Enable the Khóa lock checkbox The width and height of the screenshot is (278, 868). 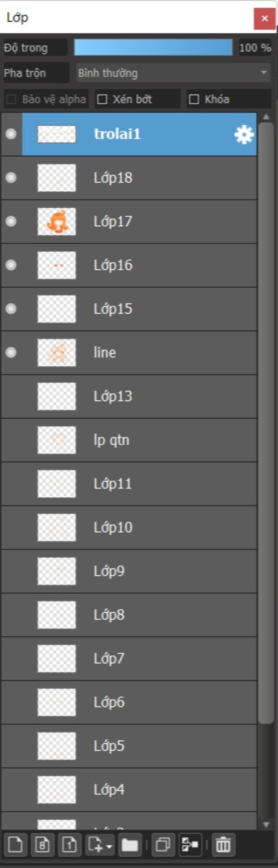[x=194, y=99]
